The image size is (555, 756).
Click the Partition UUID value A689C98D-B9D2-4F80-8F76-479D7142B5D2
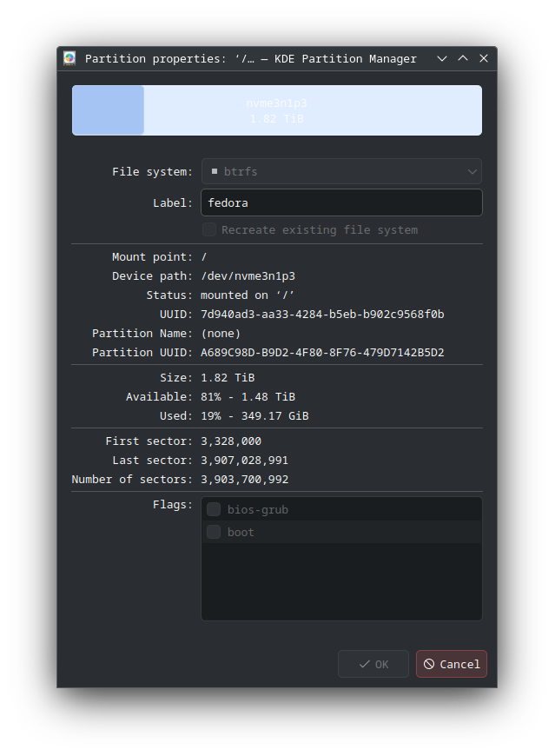tap(322, 353)
